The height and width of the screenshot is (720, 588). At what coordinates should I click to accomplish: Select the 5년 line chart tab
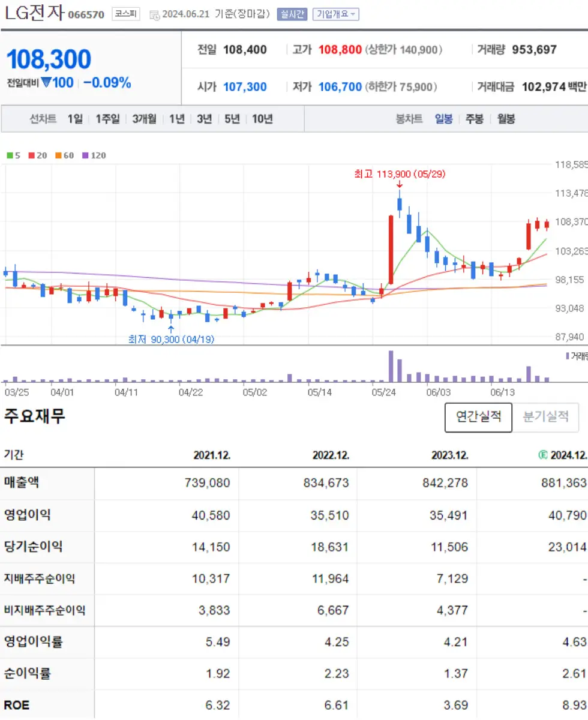[x=232, y=119]
